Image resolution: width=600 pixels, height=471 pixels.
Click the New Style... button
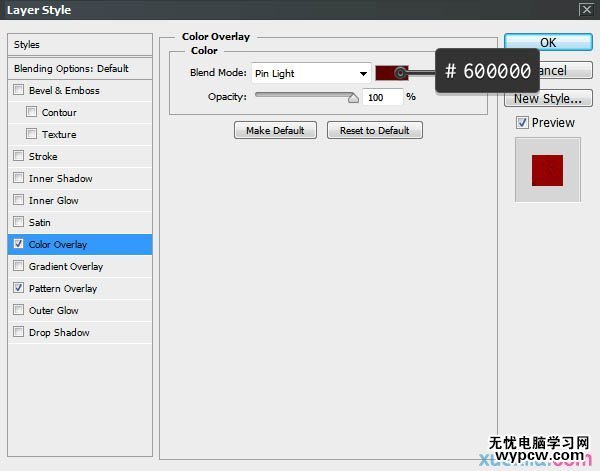click(x=548, y=98)
